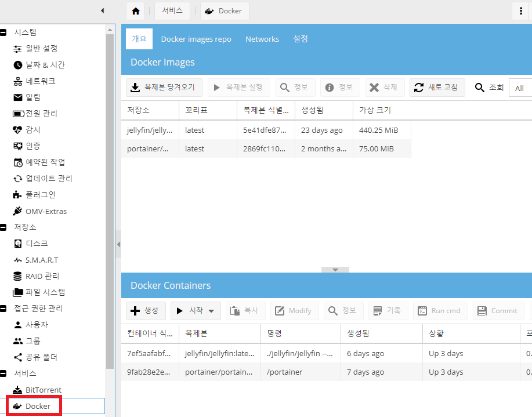Image resolution: width=532 pixels, height=417 pixels.
Task: Sort by 가상 크기 column header
Action: point(382,110)
